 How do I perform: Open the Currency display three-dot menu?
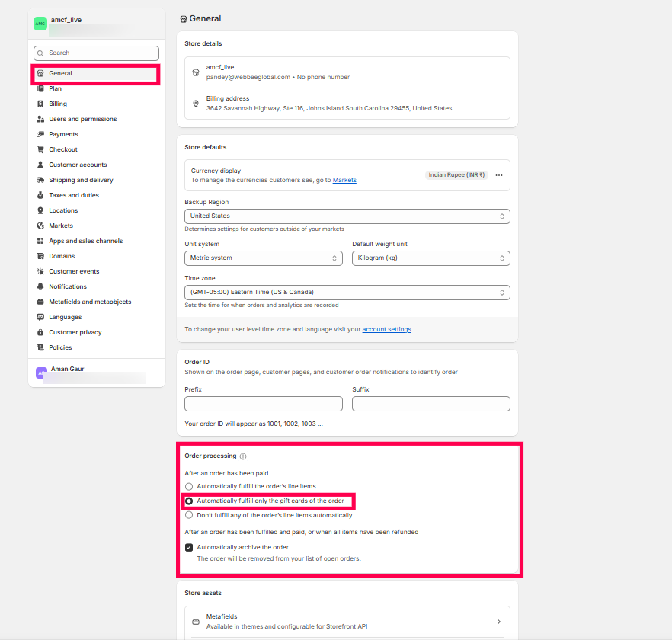point(499,175)
